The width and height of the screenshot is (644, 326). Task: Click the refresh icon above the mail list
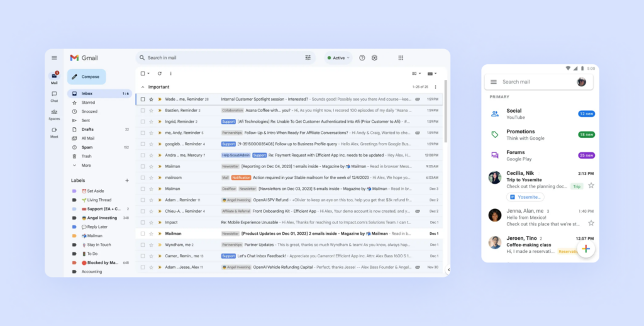click(160, 74)
